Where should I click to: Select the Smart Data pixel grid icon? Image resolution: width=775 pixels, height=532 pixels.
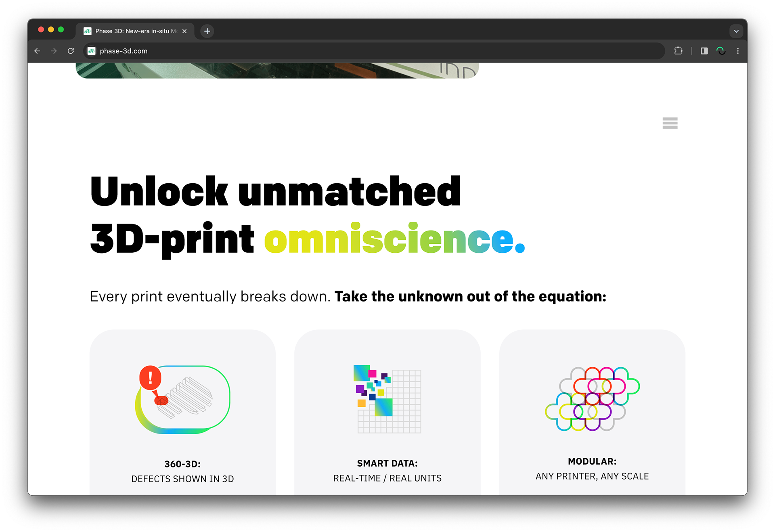point(387,400)
